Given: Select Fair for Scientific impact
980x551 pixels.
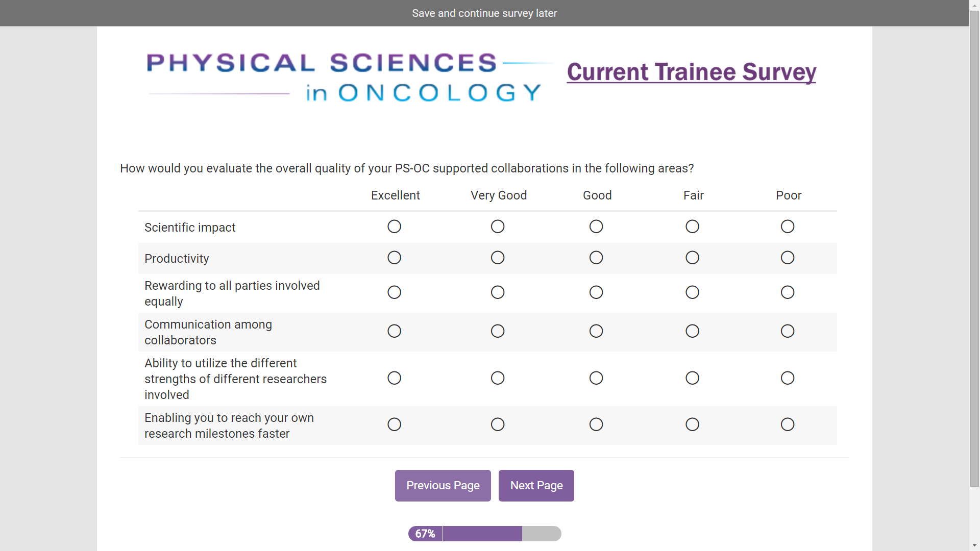Looking at the screenshot, I should point(692,227).
